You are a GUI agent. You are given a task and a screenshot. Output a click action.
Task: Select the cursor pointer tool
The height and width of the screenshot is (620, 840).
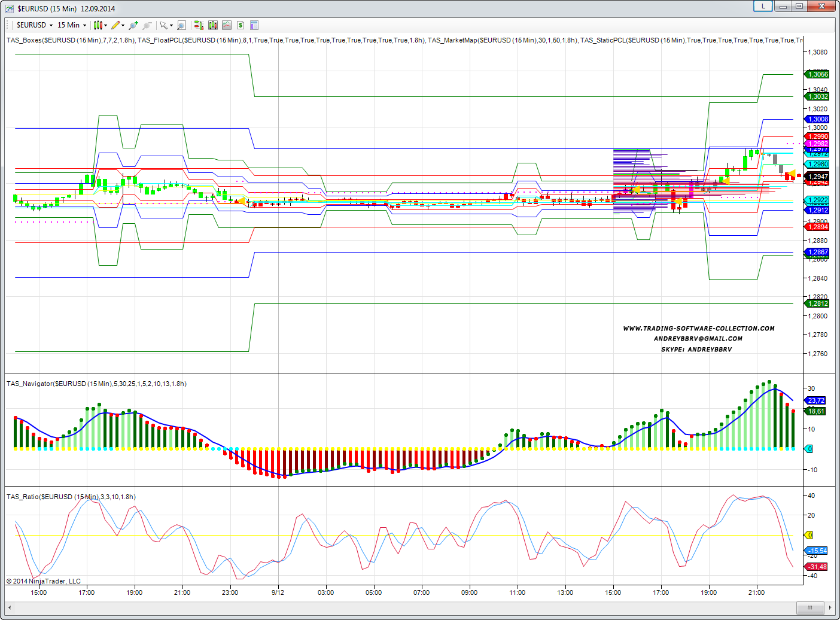(163, 25)
